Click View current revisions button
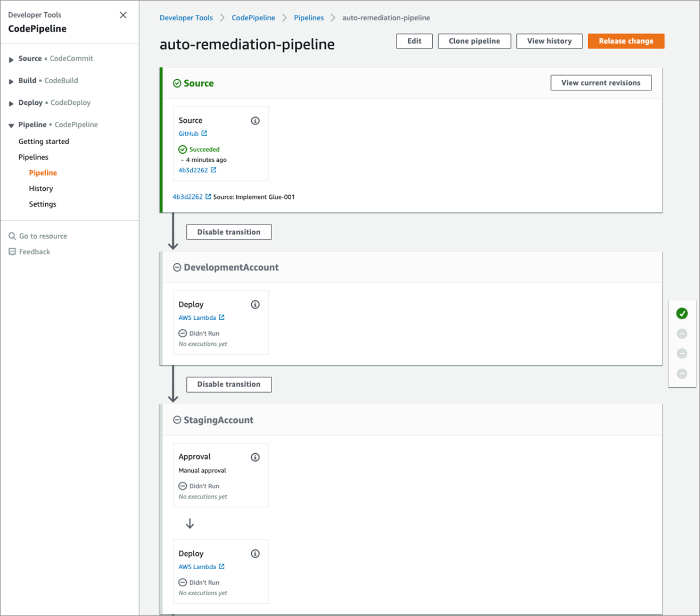 [601, 82]
